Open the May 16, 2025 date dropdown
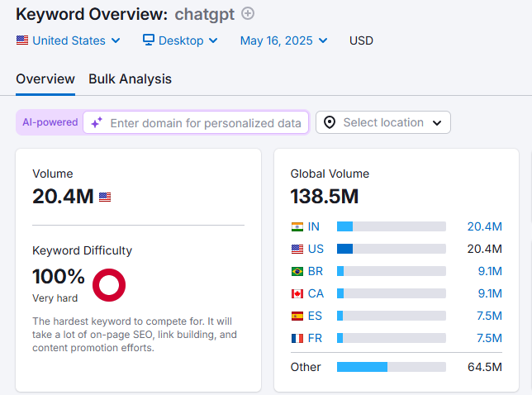The height and width of the screenshot is (395, 532). point(283,40)
